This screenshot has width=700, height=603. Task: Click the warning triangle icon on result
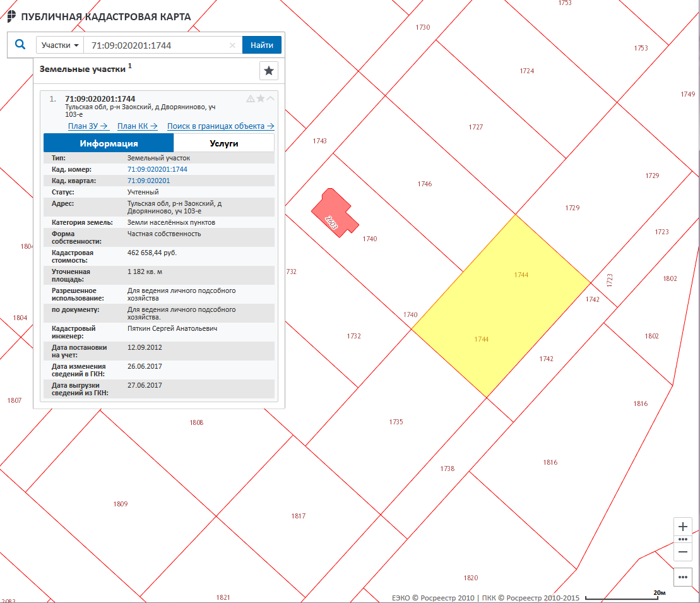pos(251,99)
